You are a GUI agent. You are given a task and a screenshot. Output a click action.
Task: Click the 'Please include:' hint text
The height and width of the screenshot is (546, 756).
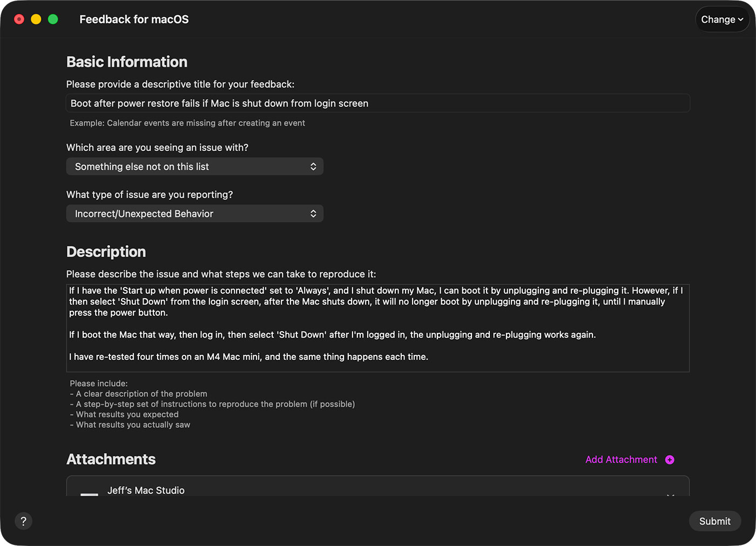(99, 383)
